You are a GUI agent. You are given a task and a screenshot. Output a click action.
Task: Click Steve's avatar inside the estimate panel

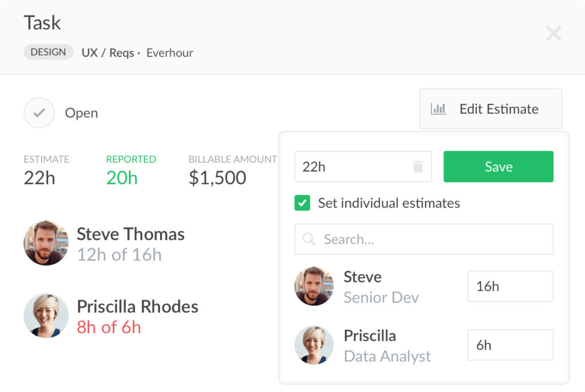[x=314, y=286]
